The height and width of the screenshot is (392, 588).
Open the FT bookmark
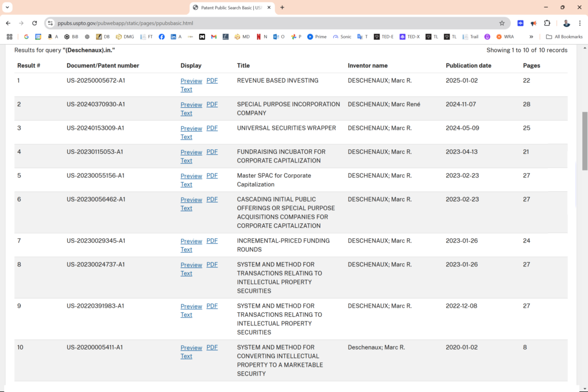coord(146,37)
